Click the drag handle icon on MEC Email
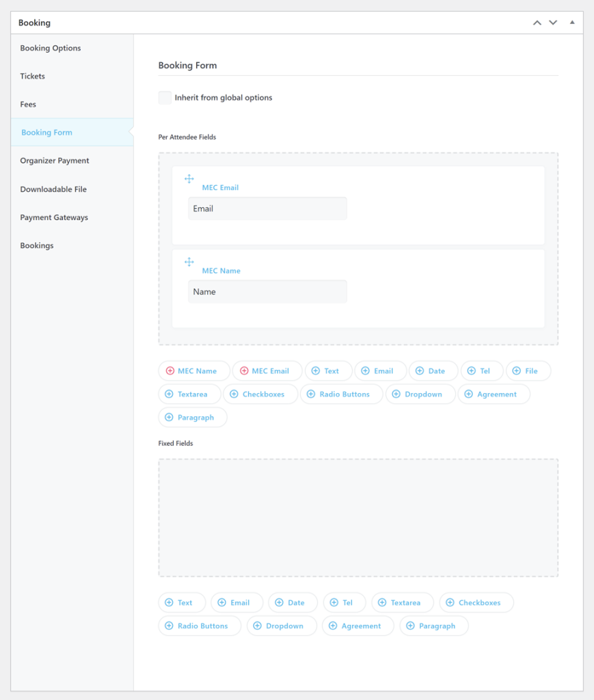 pyautogui.click(x=189, y=178)
